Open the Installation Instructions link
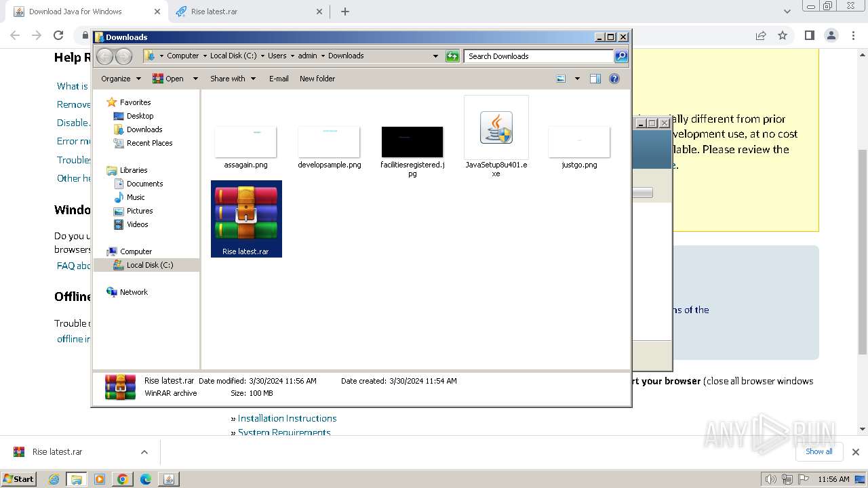868x488 pixels. tap(287, 418)
